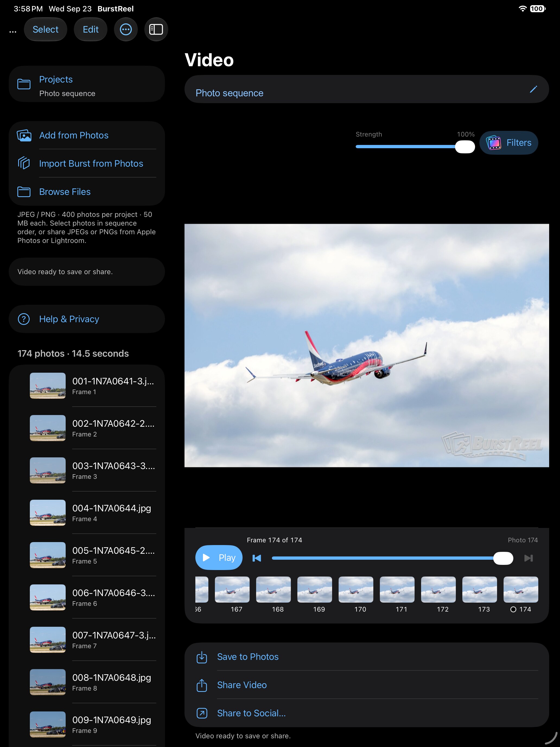Choose Import Burst from Photos
This screenshot has width=560, height=747.
pyautogui.click(x=87, y=163)
